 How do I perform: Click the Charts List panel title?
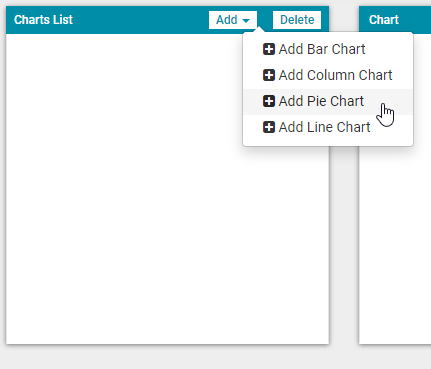[x=43, y=20]
